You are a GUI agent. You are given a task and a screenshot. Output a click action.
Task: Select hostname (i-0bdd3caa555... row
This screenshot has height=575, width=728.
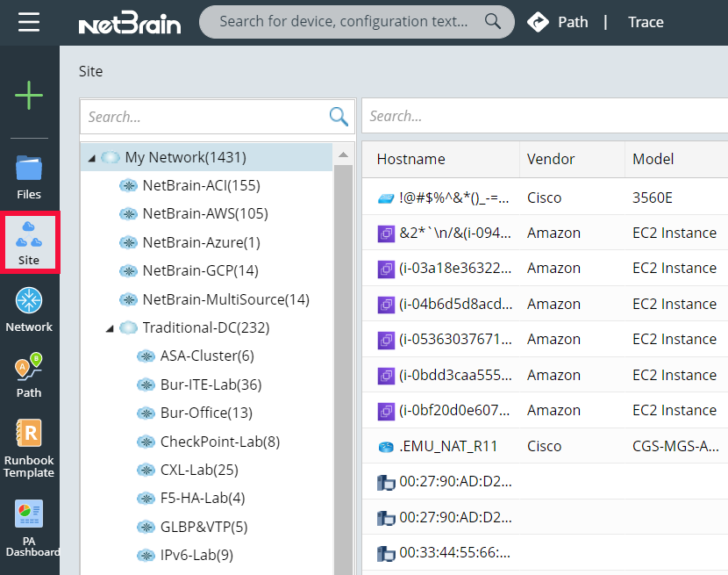[x=455, y=375]
